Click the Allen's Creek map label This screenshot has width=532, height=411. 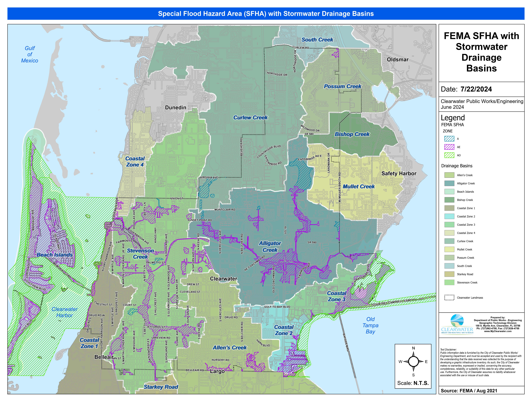[x=230, y=348]
